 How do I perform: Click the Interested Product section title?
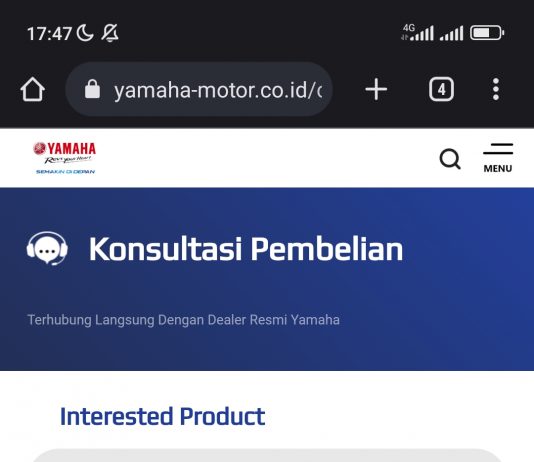(x=162, y=416)
